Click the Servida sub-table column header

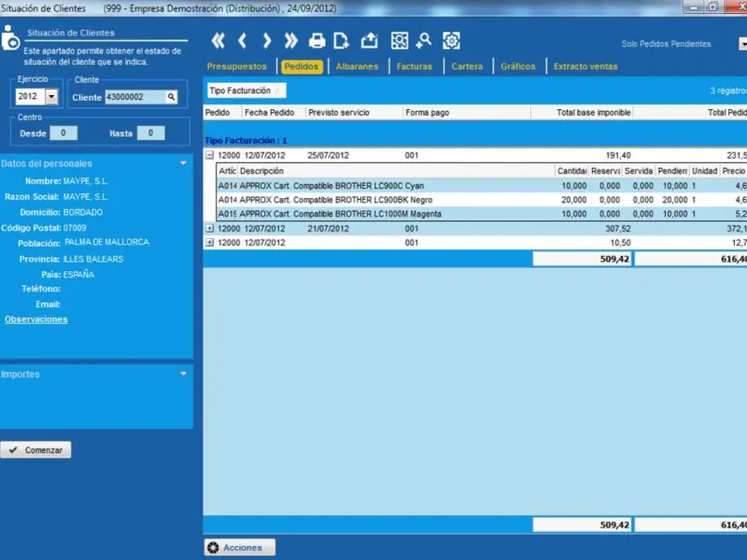click(x=639, y=171)
